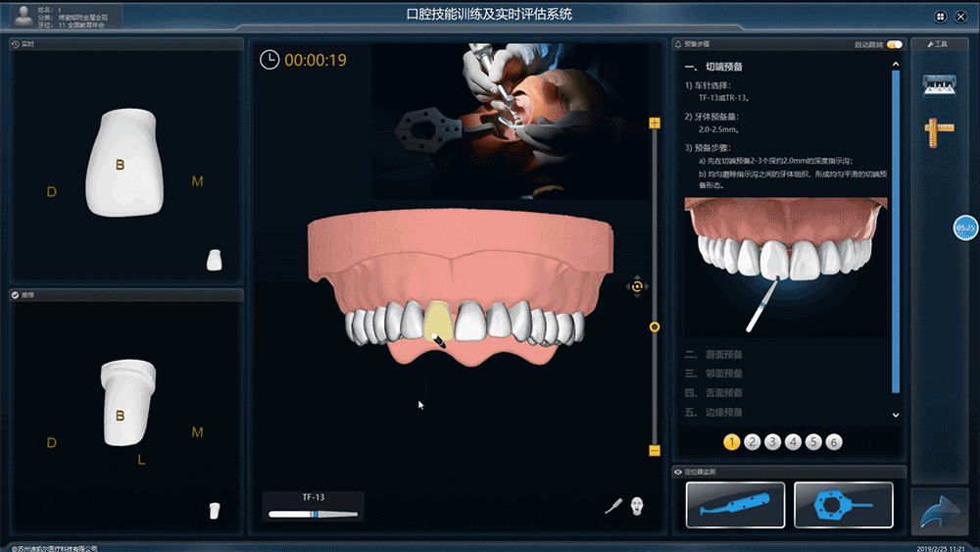Image resolution: width=980 pixels, height=552 pixels.
Task: Click the patient head view icon
Action: point(637,506)
